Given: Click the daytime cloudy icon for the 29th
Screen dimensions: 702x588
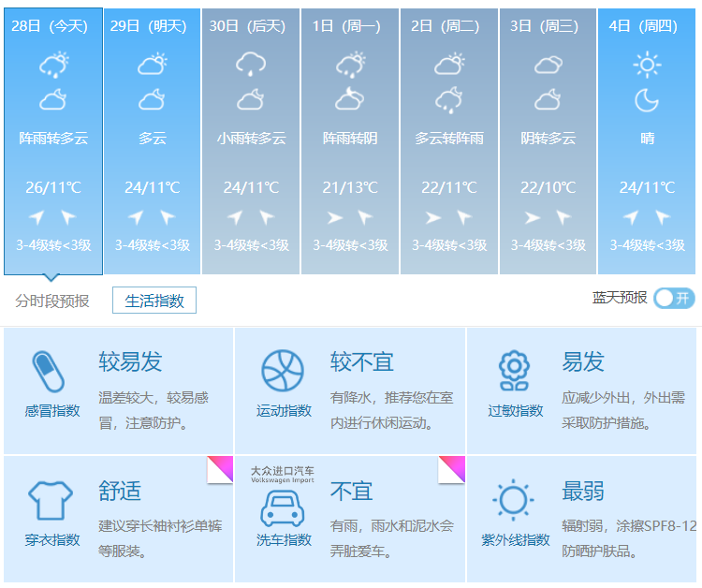Looking at the screenshot, I should pos(153,64).
